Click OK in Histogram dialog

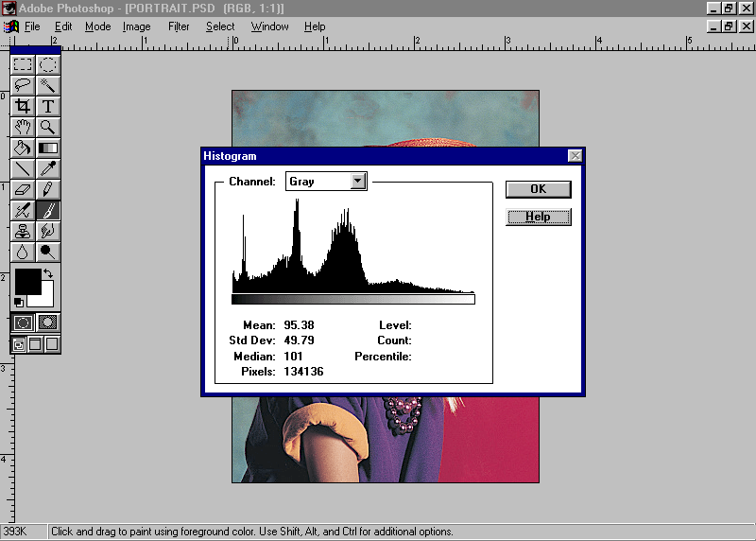point(538,189)
